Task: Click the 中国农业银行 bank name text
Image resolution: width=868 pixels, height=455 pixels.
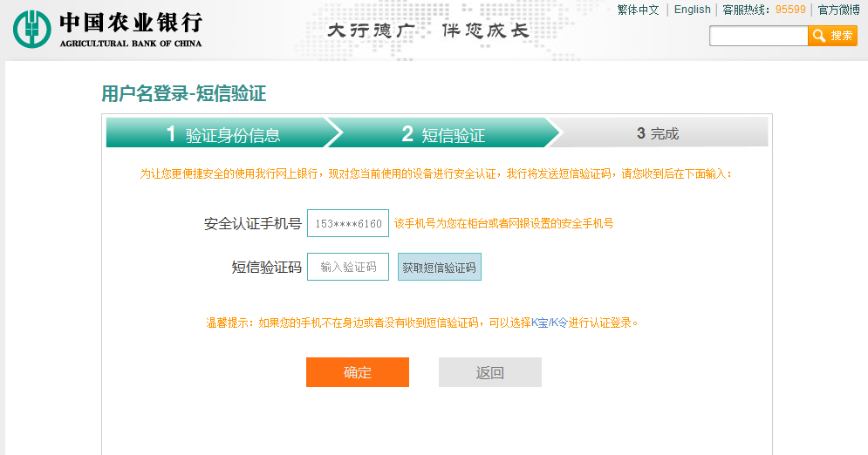Action: pos(131,21)
